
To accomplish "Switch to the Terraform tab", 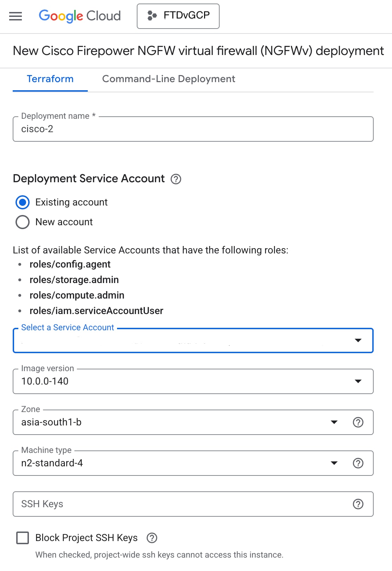I will point(50,79).
